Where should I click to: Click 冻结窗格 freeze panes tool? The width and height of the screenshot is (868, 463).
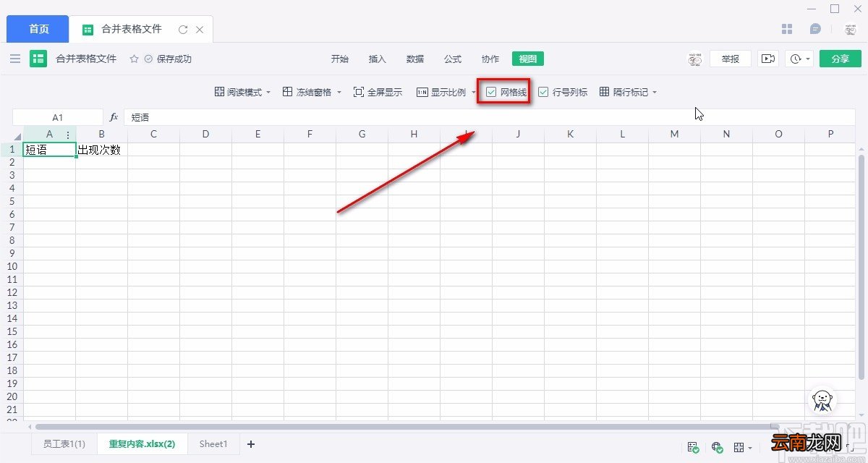307,93
